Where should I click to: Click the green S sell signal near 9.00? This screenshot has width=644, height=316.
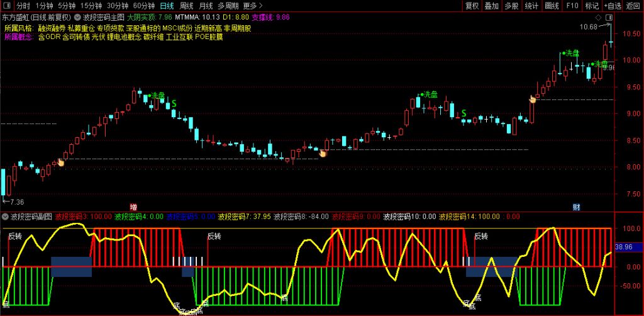[x=464, y=113]
